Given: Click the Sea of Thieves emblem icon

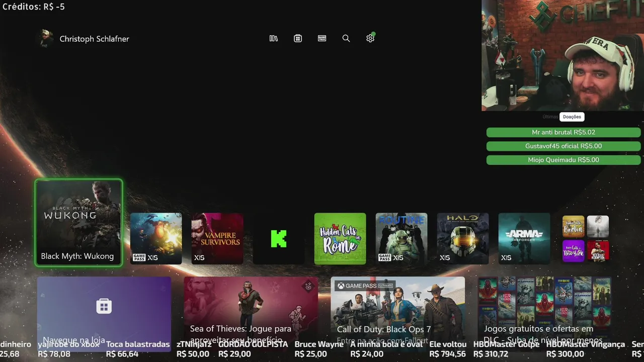Looking at the screenshot, I should (x=308, y=286).
